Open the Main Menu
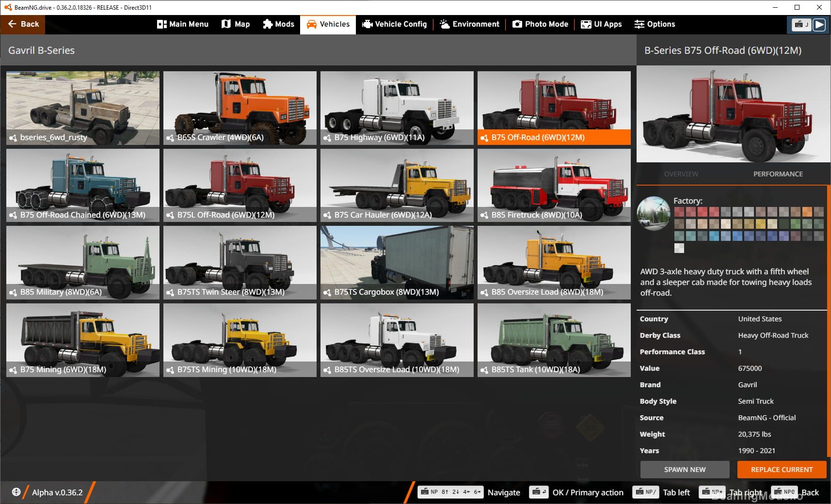The height and width of the screenshot is (504, 831). coord(183,24)
